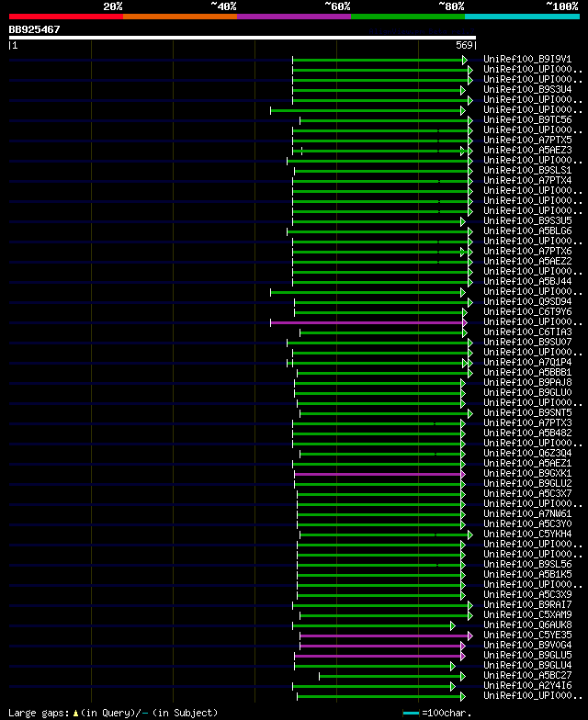Select the UniRef100_A5C3X7 label
This screenshot has height=720, width=588.
pyautogui.click(x=527, y=494)
